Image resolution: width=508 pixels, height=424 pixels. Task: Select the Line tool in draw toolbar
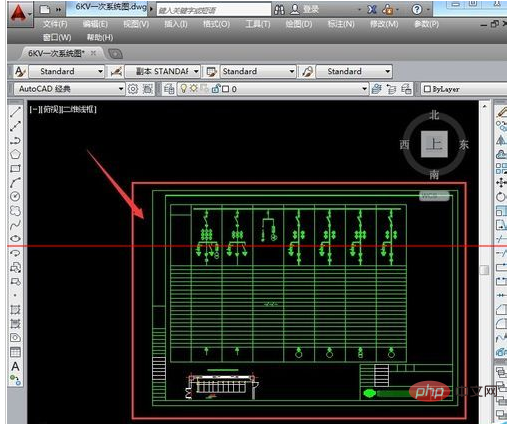(x=15, y=112)
